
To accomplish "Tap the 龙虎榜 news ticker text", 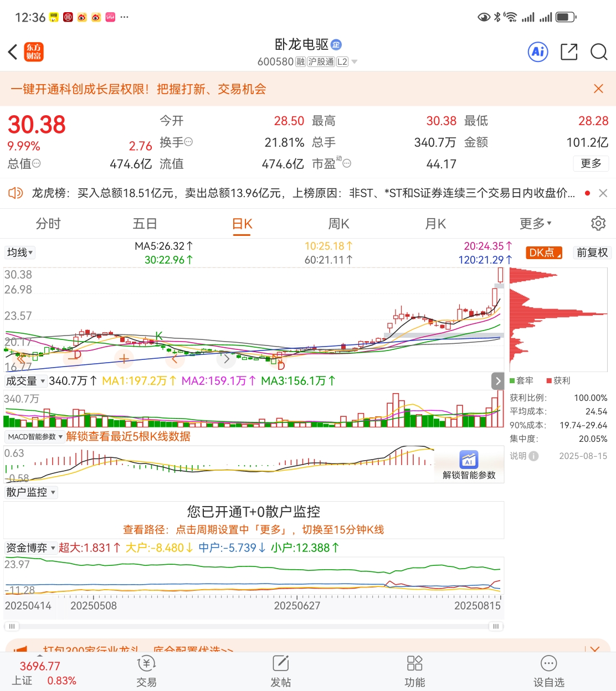I will (303, 193).
